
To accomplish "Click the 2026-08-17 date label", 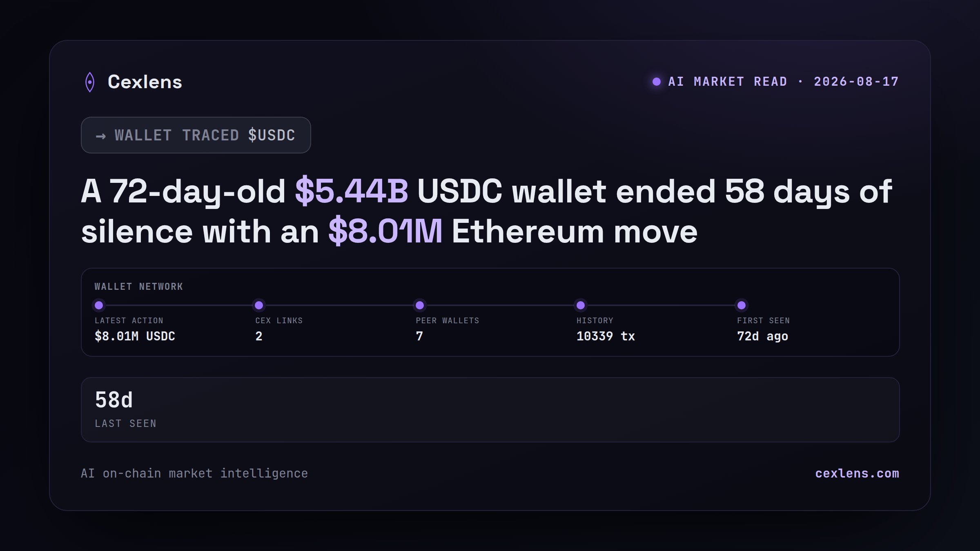I will tap(856, 82).
